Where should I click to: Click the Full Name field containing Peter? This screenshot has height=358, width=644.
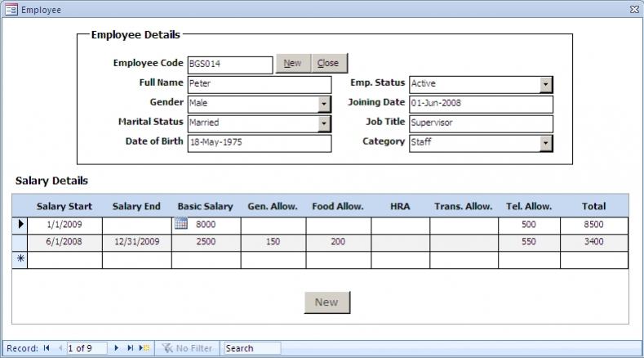coord(260,84)
